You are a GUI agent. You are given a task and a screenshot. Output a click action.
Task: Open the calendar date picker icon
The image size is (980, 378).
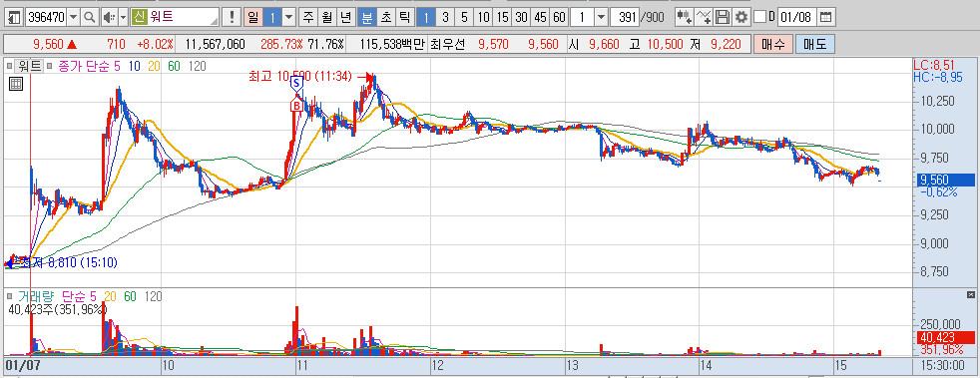click(825, 18)
